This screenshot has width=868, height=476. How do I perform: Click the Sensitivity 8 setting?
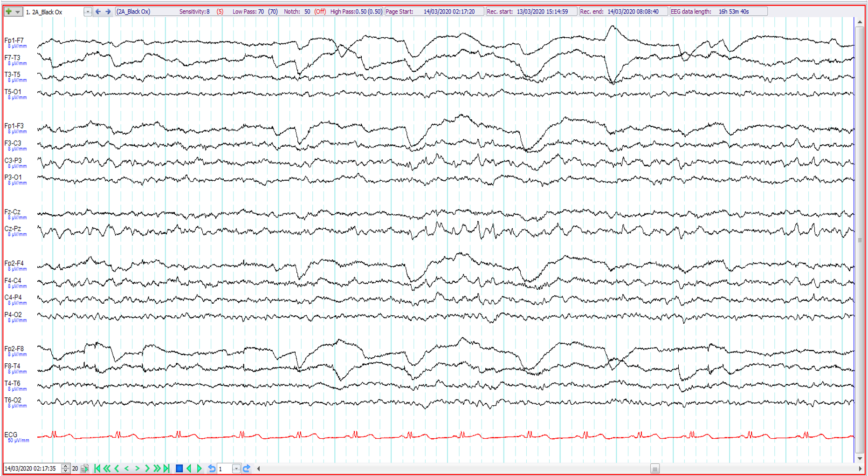click(201, 12)
